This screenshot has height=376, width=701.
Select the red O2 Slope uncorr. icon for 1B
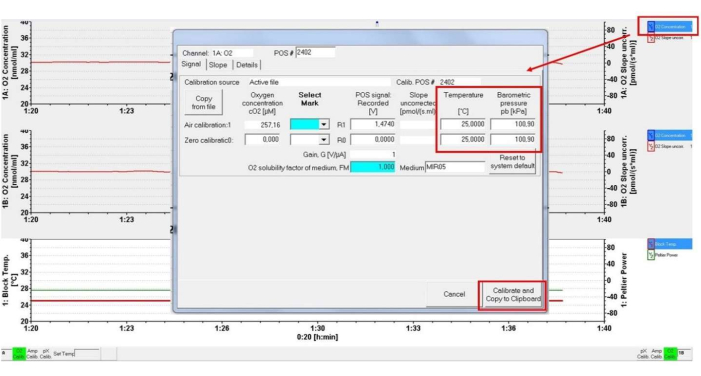(x=651, y=147)
